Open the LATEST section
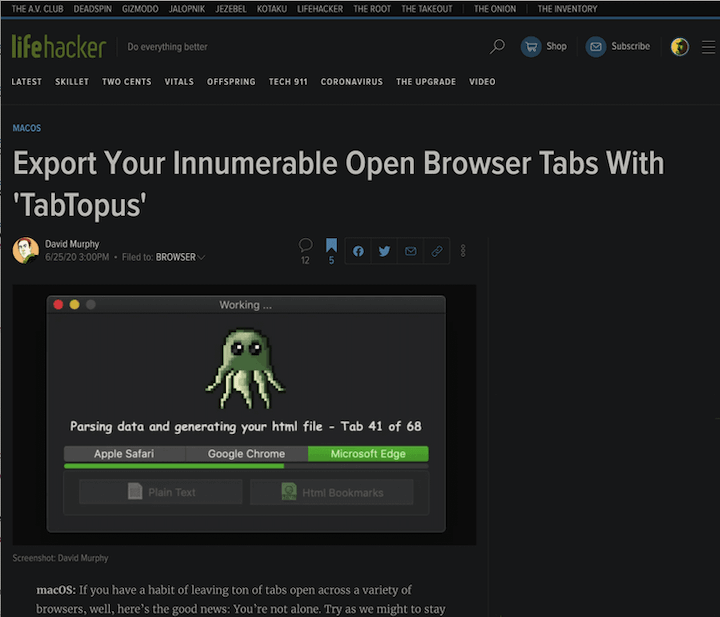This screenshot has height=617, width=720. pyautogui.click(x=27, y=82)
